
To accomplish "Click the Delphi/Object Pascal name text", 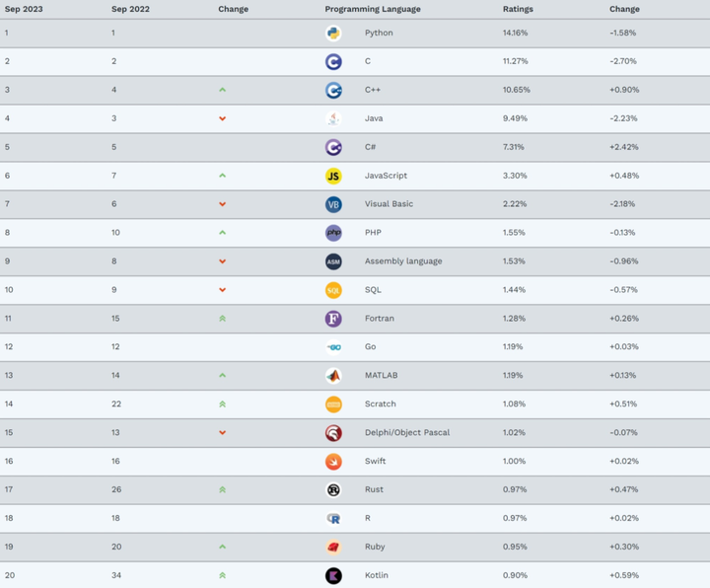I will point(407,432).
